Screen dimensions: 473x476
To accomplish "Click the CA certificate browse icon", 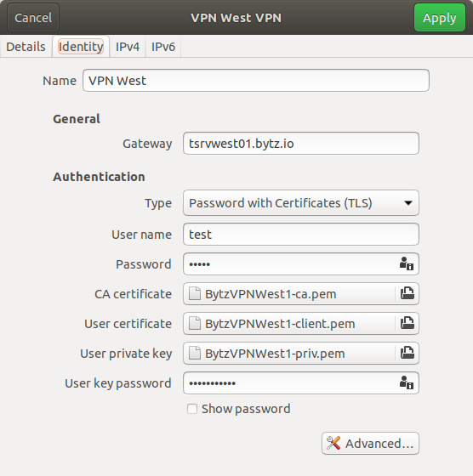I will pyautogui.click(x=407, y=293).
